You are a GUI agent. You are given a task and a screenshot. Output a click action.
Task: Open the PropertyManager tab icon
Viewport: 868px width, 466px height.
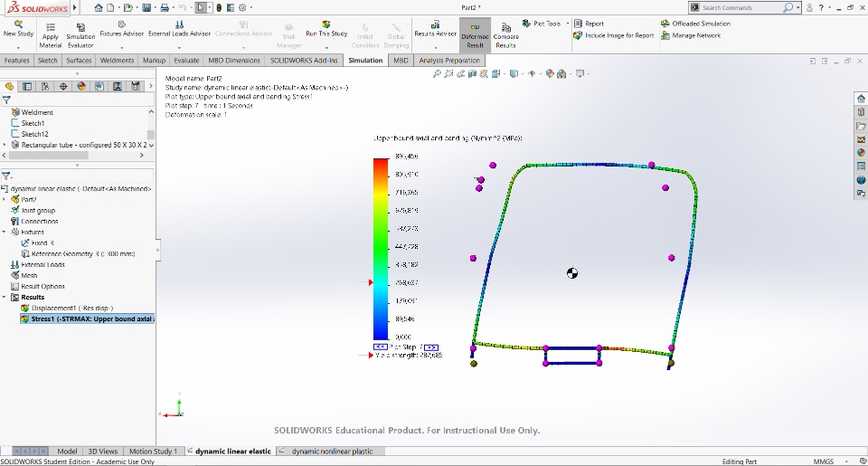[x=27, y=86]
